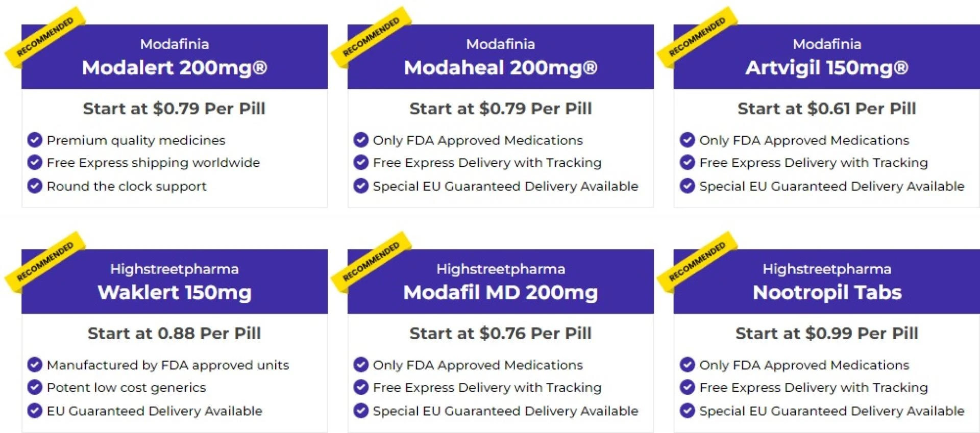Click Start at $0.76 Per Pill price
Viewport: 980px width, 433px height.
pos(500,334)
